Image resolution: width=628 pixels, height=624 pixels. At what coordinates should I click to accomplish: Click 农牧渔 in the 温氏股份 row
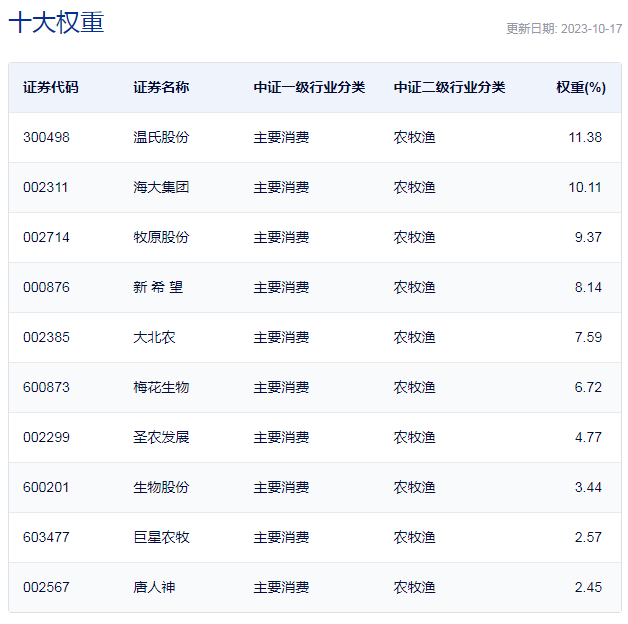click(415, 137)
